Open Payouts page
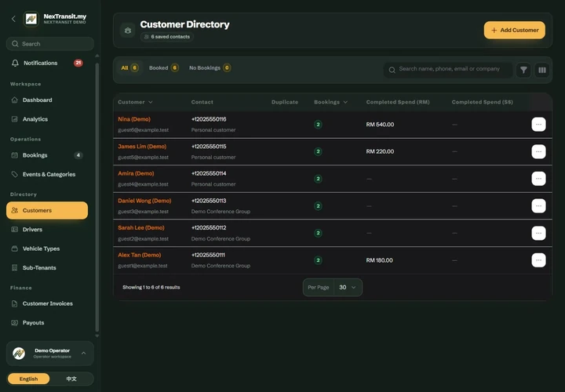This screenshot has width=565, height=392. coord(47,322)
